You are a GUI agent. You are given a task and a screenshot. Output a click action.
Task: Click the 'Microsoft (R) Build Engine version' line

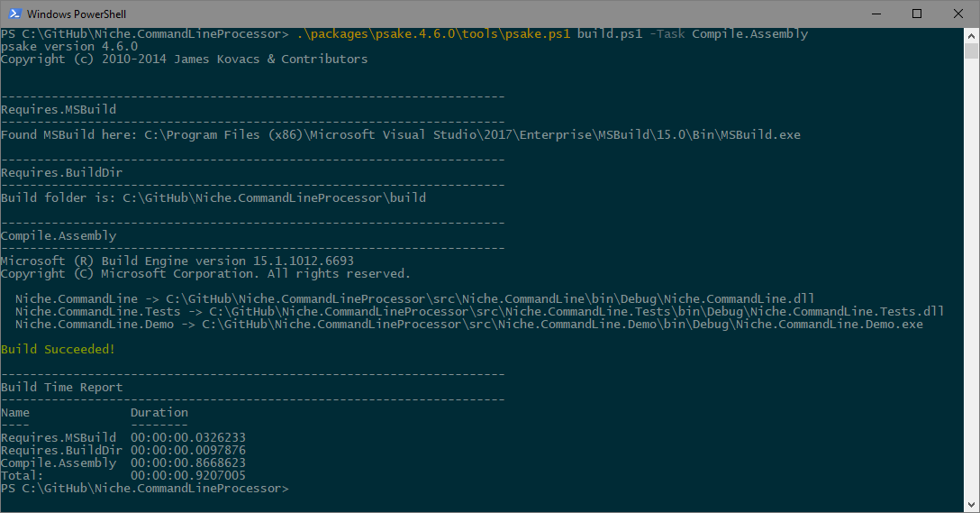click(177, 261)
